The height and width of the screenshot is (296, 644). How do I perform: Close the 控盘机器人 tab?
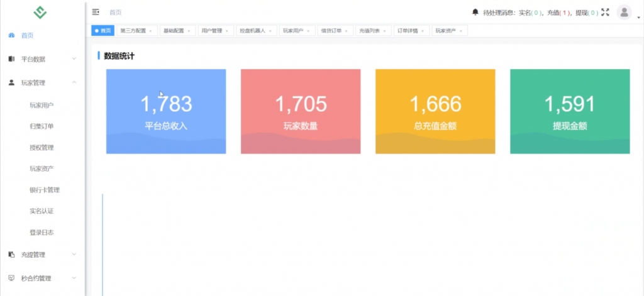tap(271, 31)
